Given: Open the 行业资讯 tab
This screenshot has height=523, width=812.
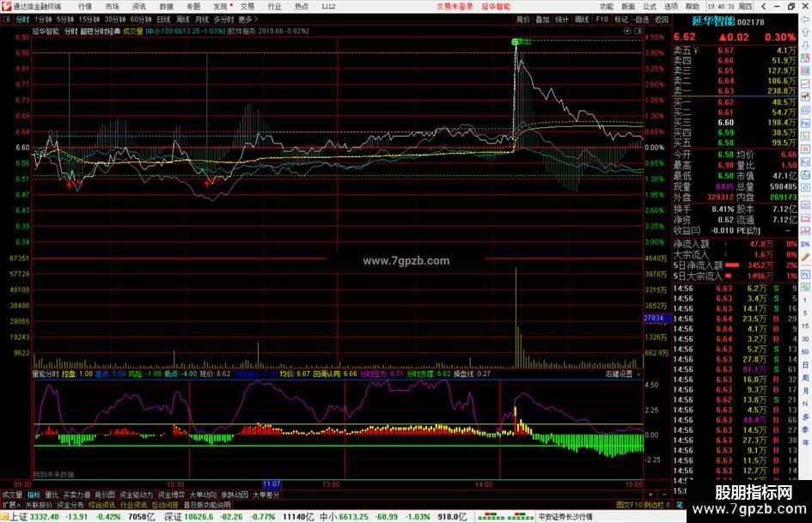Looking at the screenshot, I should coord(133,504).
